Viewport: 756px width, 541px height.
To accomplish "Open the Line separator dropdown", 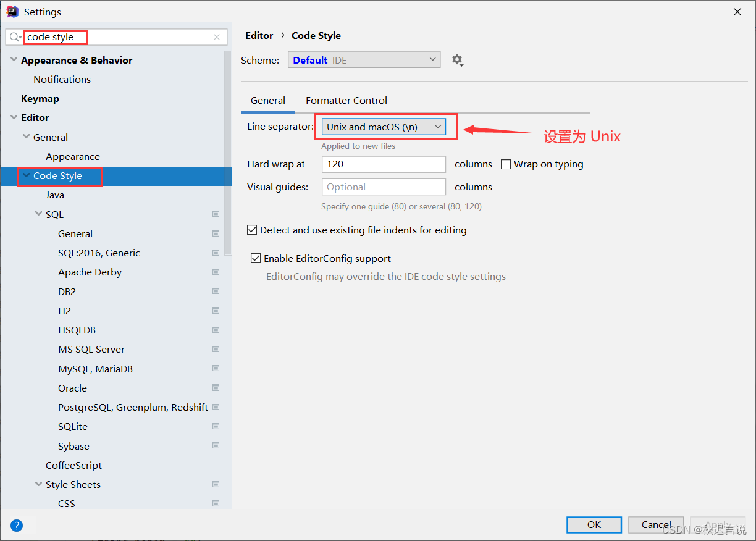I will [x=384, y=126].
